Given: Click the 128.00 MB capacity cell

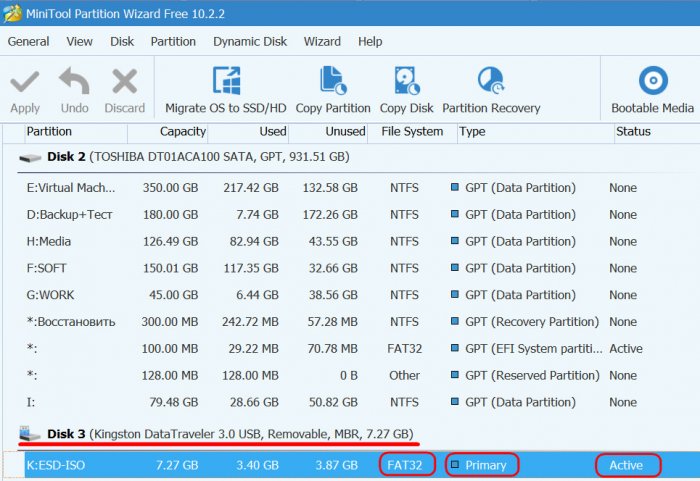Looking at the screenshot, I should 170,375.
